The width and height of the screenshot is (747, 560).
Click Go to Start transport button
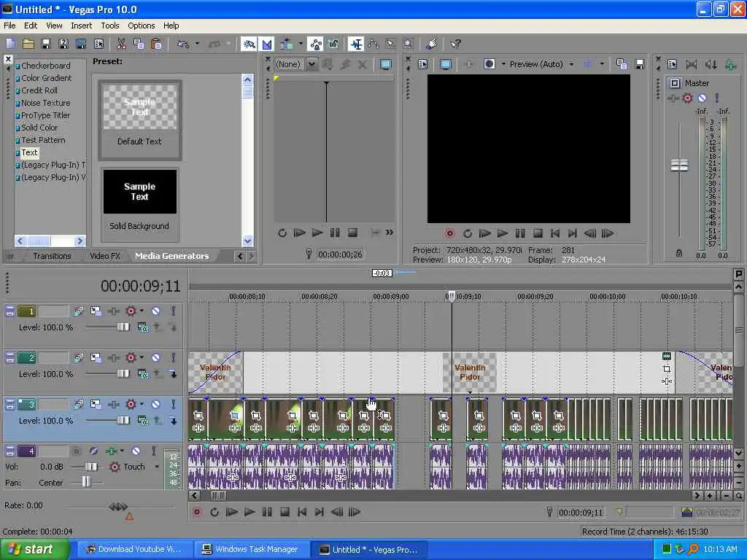click(x=301, y=513)
